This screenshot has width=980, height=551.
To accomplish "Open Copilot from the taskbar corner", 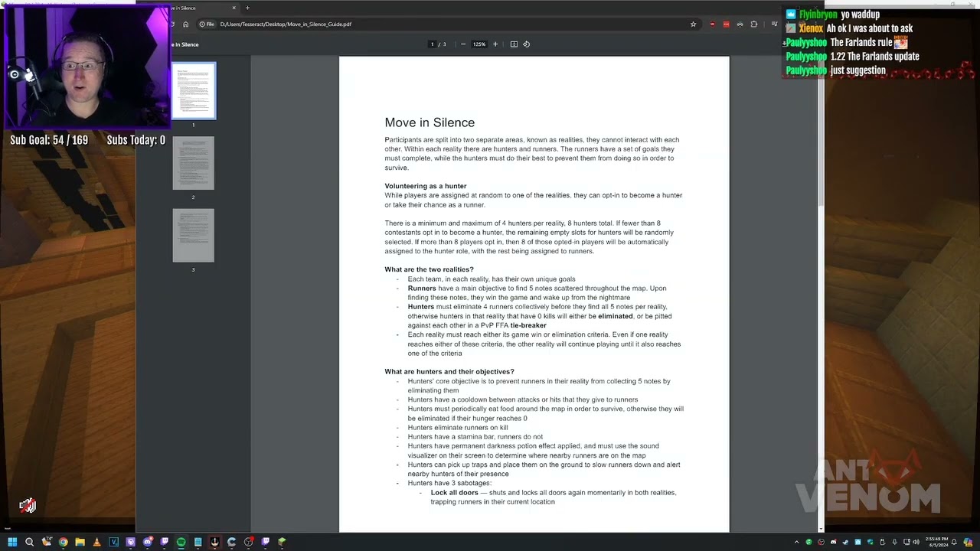I will click(969, 542).
